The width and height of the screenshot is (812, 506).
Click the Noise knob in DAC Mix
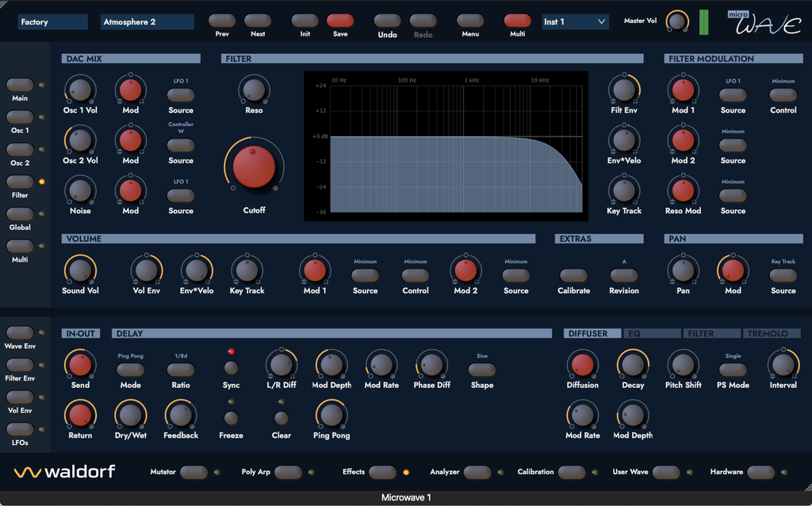click(80, 190)
